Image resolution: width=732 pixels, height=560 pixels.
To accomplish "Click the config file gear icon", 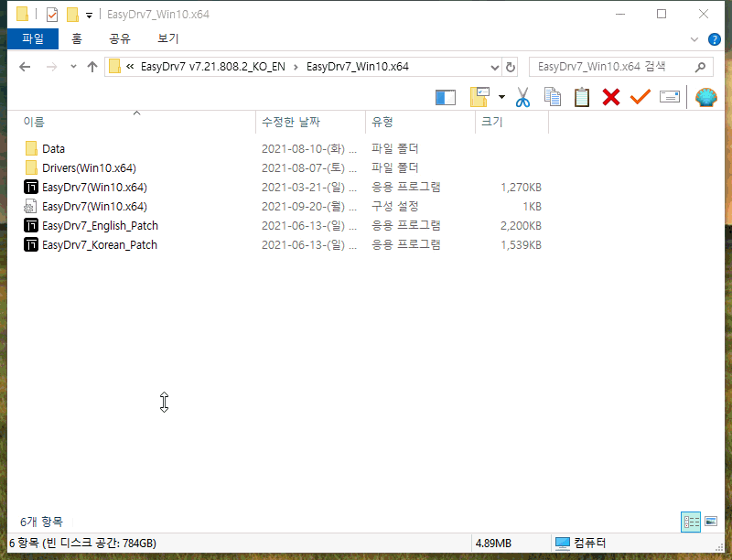I will pyautogui.click(x=30, y=206).
